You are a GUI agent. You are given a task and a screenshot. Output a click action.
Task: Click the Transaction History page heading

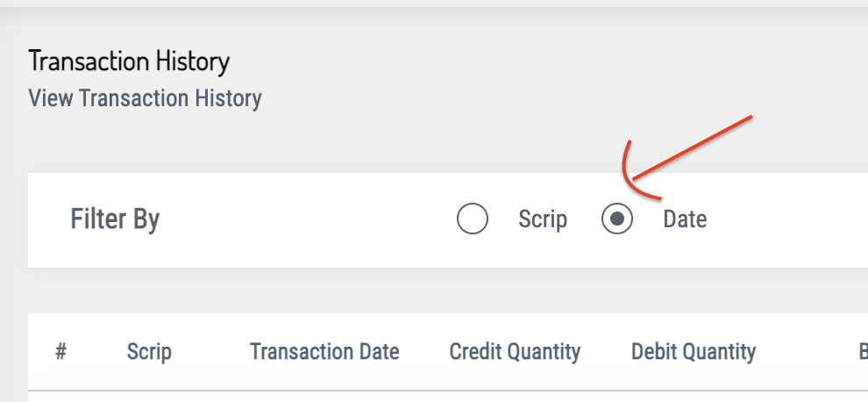pos(129,61)
